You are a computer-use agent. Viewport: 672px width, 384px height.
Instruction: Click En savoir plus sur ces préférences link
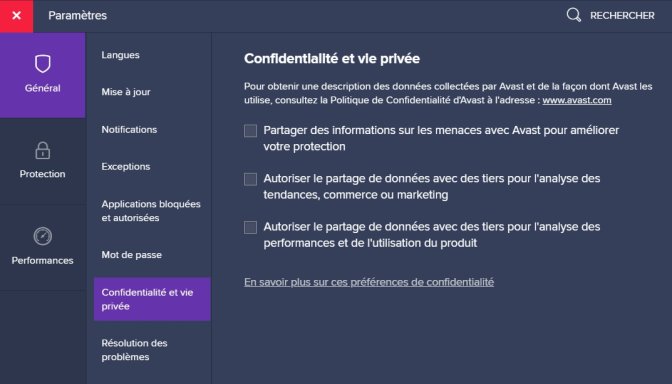[x=369, y=282]
